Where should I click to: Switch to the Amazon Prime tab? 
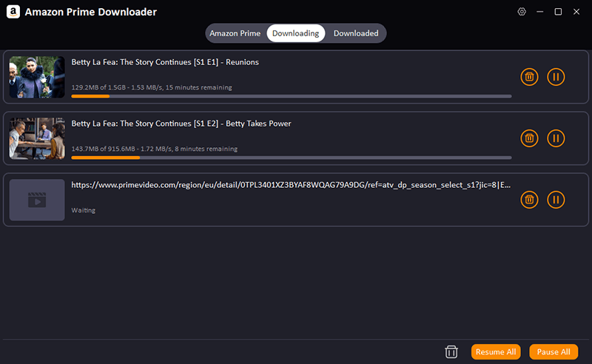(x=235, y=33)
